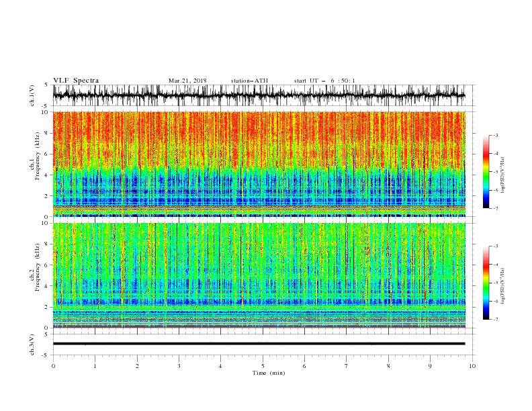Click the "2" tick on the time axis
Viewport: 532px width, 411px height.
[x=137, y=366]
